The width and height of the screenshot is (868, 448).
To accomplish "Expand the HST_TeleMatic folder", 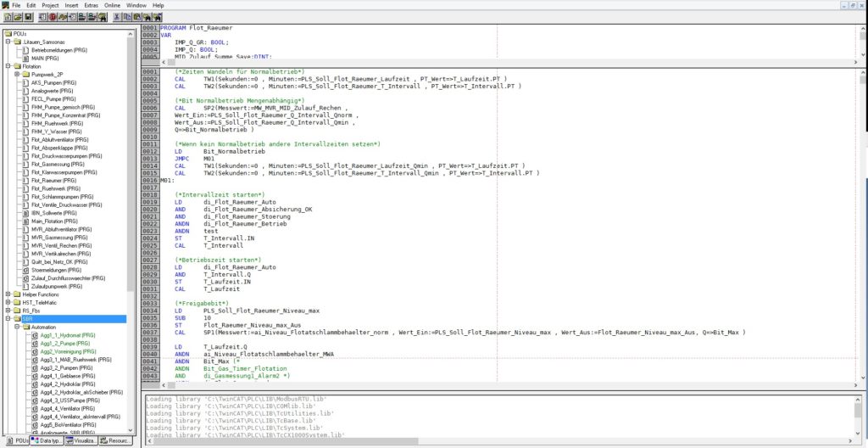I will click(x=8, y=303).
